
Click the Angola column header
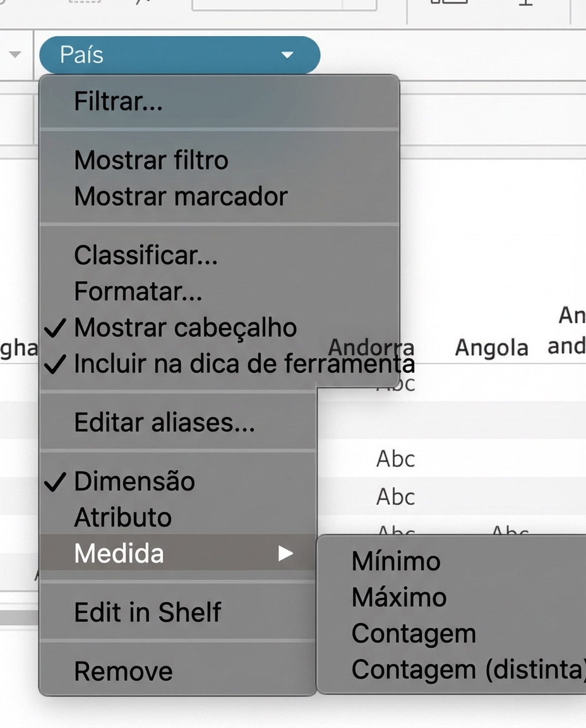pos(491,348)
